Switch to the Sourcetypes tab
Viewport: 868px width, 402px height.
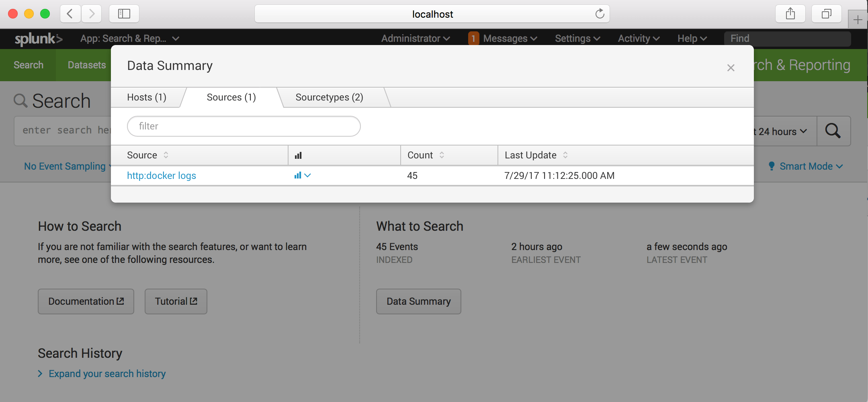(330, 97)
